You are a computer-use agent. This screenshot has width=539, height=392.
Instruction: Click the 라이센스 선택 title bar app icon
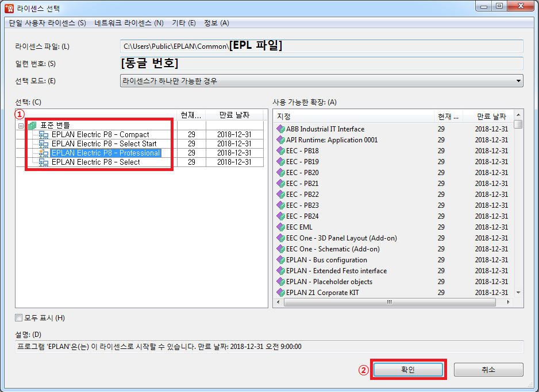click(10, 8)
